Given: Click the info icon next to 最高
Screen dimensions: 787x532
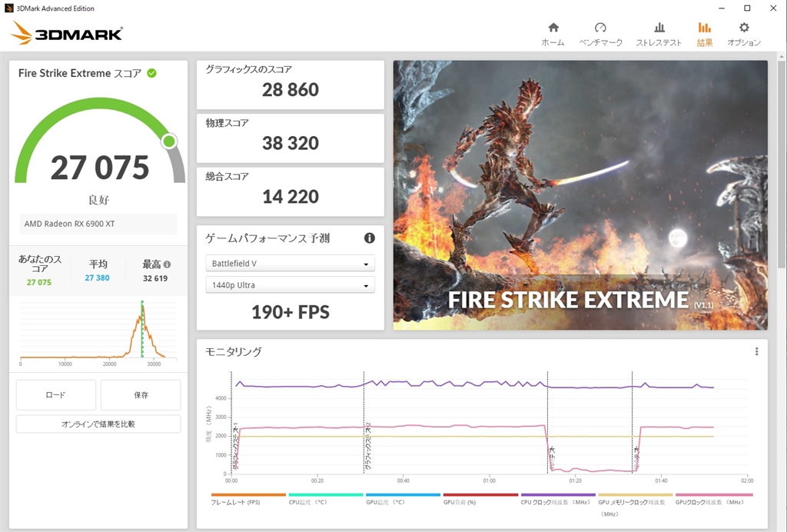Looking at the screenshot, I should (167, 264).
